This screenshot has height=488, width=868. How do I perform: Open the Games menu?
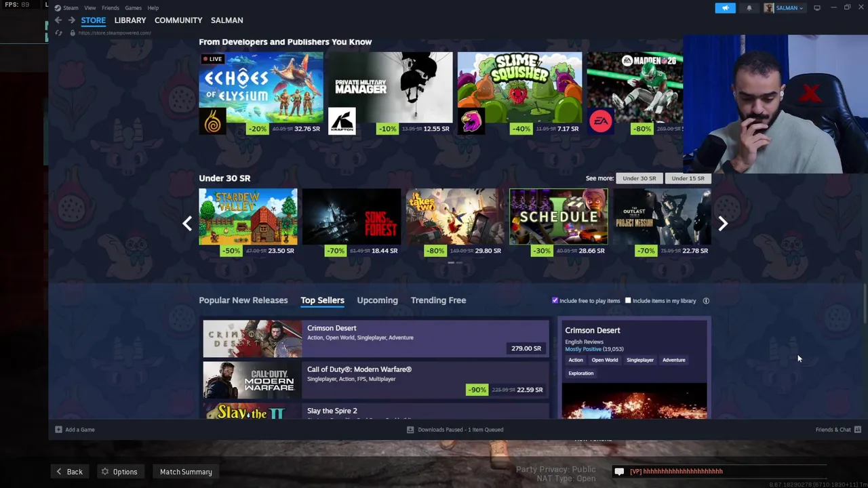coord(133,8)
